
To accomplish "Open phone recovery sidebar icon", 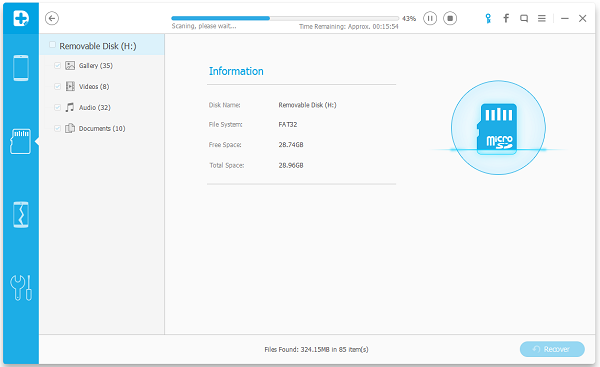I will (21, 68).
